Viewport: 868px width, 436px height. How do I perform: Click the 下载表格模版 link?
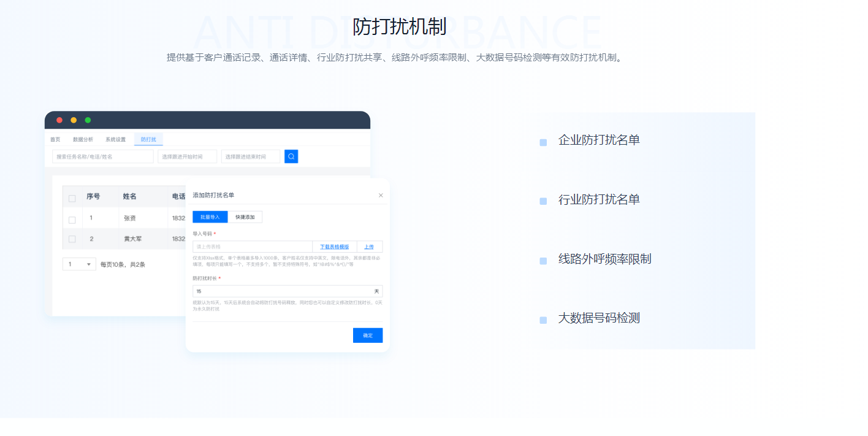click(x=334, y=247)
